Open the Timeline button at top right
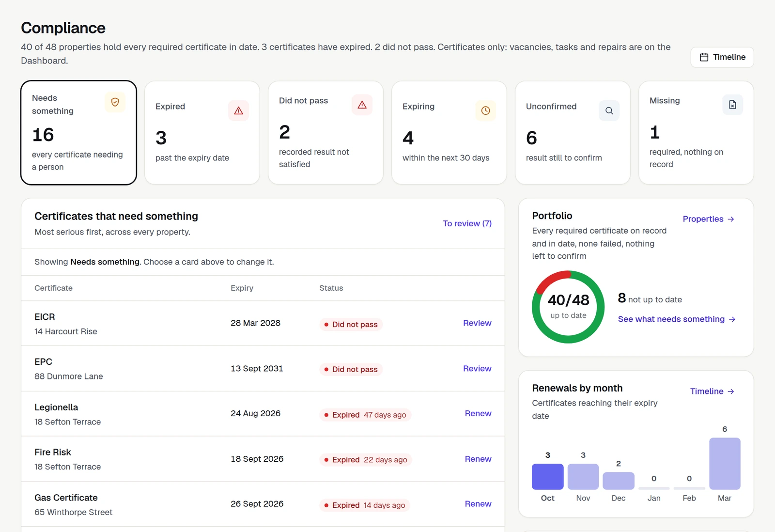 point(722,57)
